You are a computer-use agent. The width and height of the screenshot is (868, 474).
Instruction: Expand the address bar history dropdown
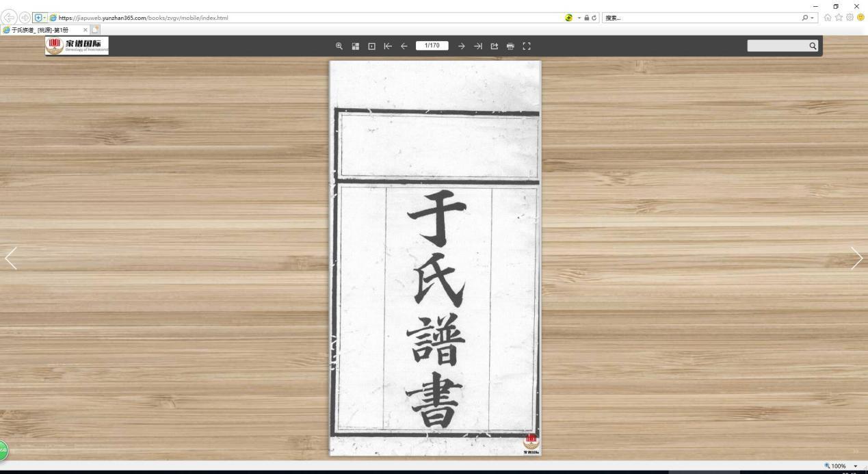(x=579, y=18)
